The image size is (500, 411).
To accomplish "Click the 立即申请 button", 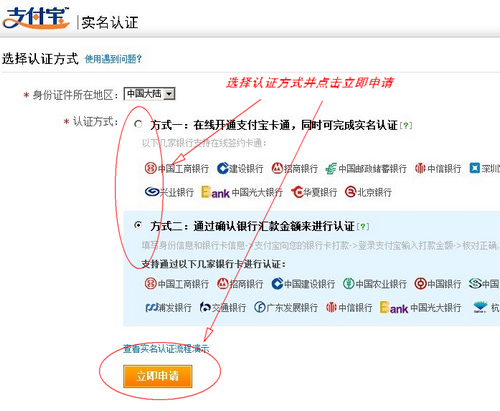I will 158,376.
